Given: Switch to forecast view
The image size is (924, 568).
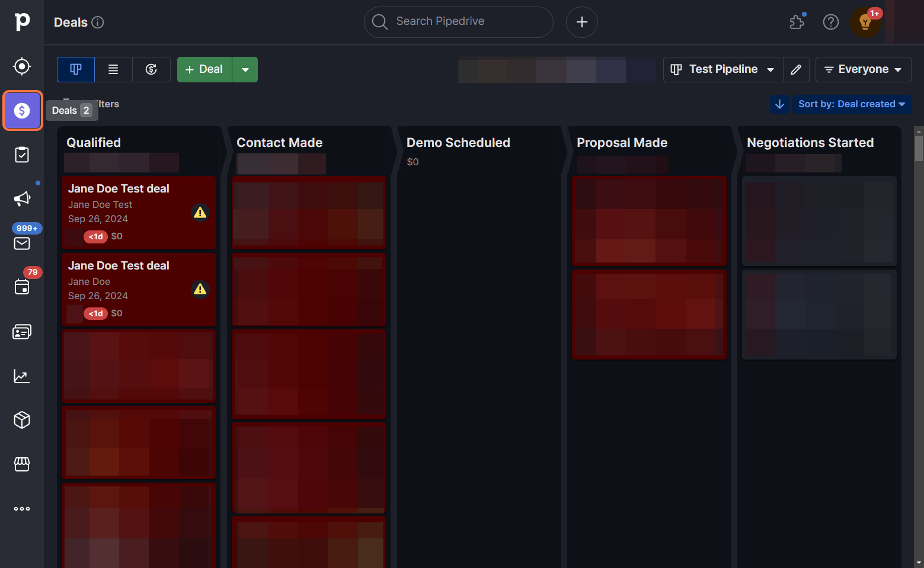Looking at the screenshot, I should pos(151,69).
